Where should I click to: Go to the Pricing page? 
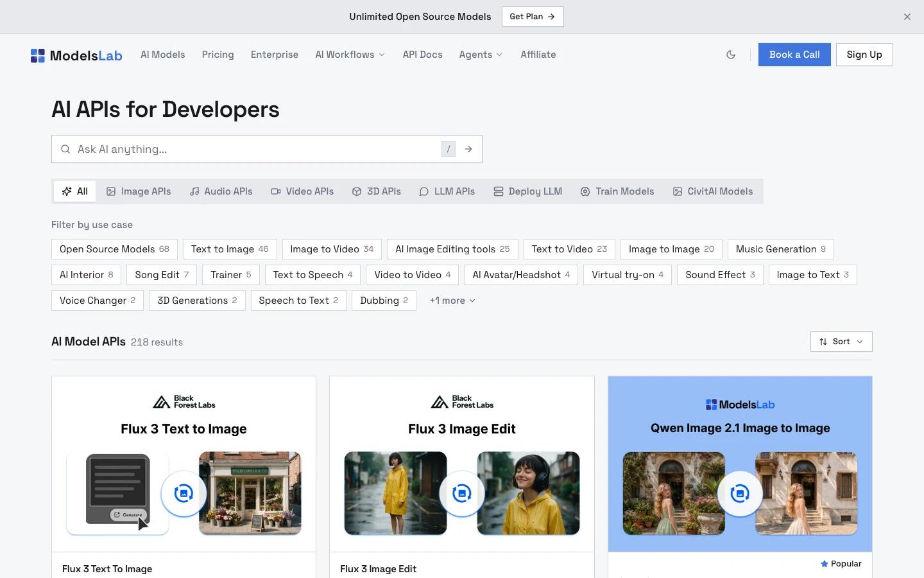click(218, 55)
